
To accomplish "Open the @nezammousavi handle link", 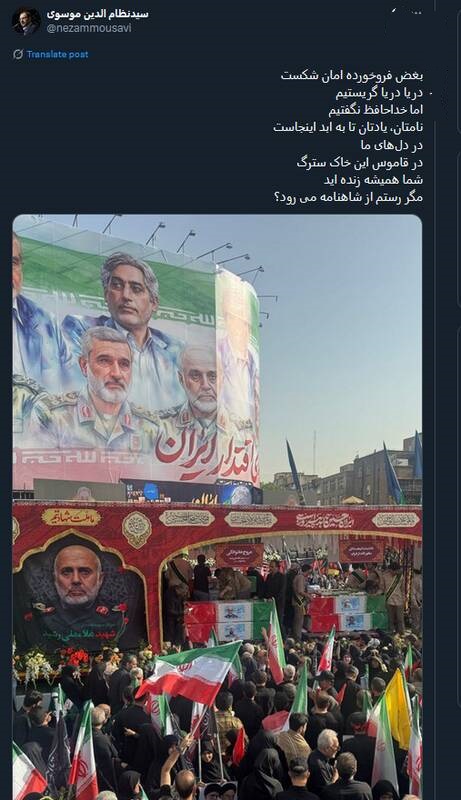I will [89, 28].
